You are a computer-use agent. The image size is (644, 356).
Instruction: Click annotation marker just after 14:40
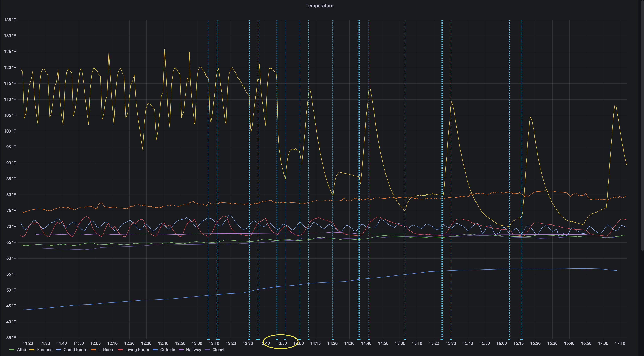(x=369, y=339)
